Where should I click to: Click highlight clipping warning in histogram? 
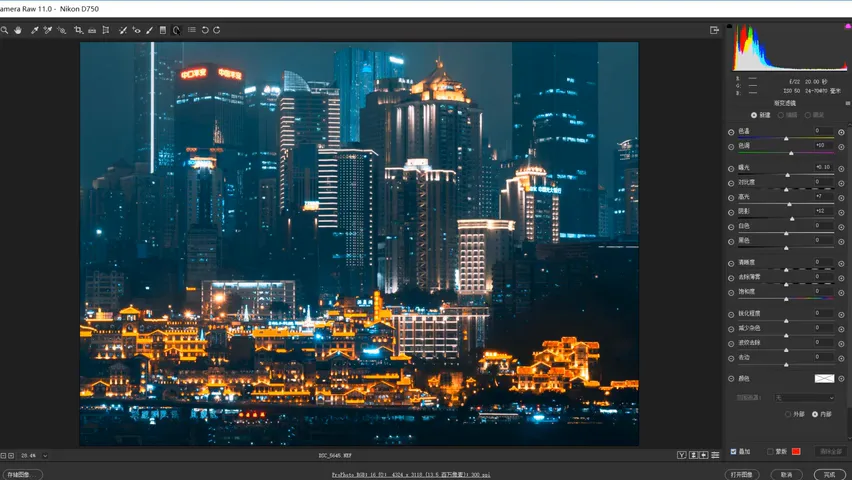click(848, 26)
